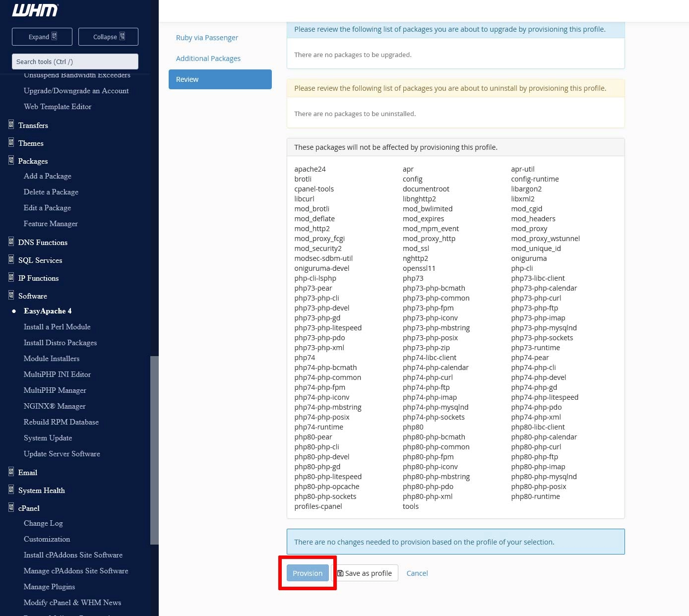This screenshot has height=616, width=689.
Task: Open MultiPHP Manager
Action: (55, 390)
